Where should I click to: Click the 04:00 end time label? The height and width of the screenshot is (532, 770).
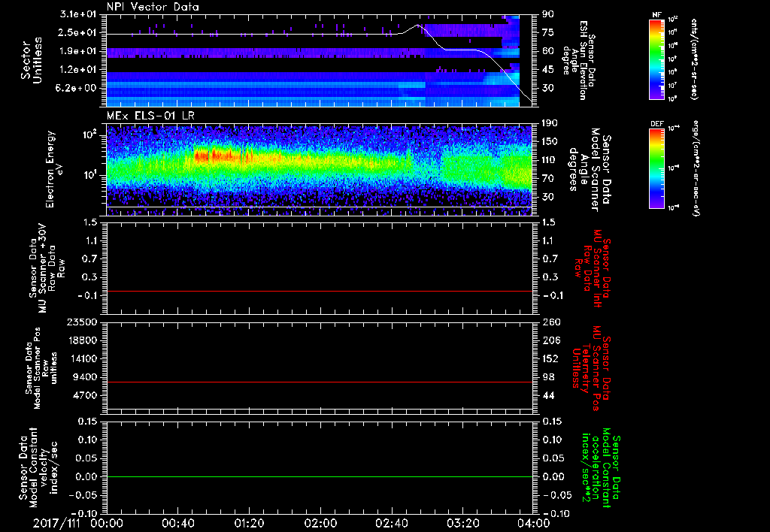tap(532, 523)
